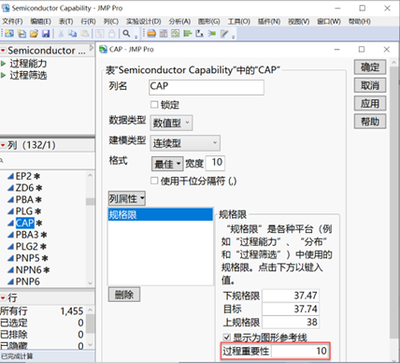The height and width of the screenshot is (363, 400).
Task: Select 规格限 in column properties list
Action: (160, 215)
